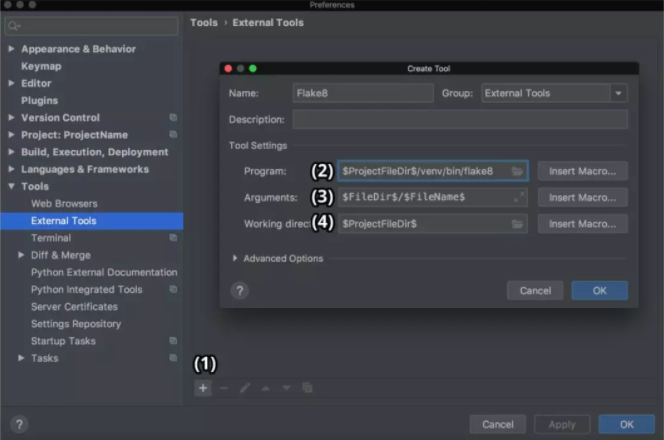Click OK in Preferences window

pyautogui.click(x=627, y=424)
